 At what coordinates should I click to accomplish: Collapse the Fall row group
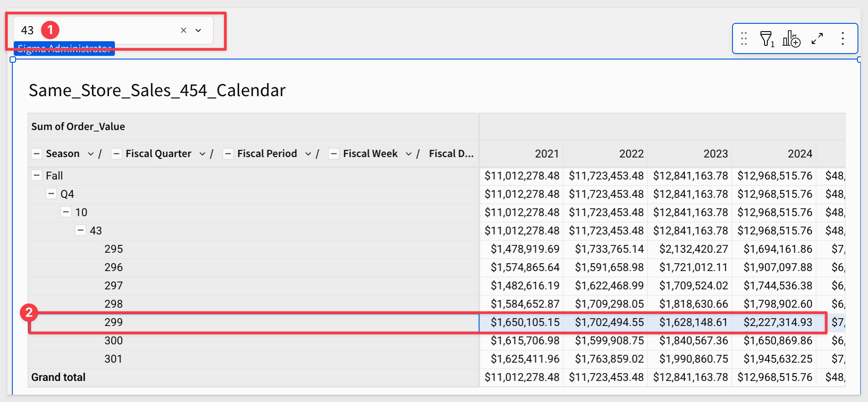[37, 176]
